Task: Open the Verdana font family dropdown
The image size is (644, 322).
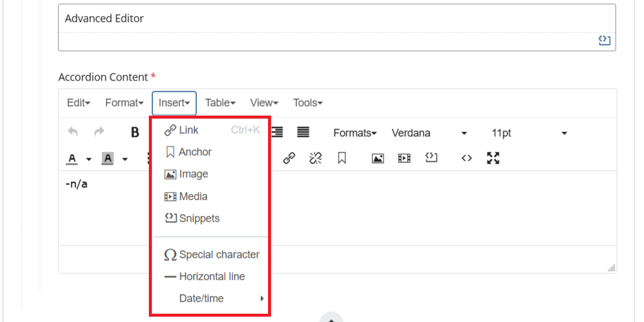Action: coord(429,133)
